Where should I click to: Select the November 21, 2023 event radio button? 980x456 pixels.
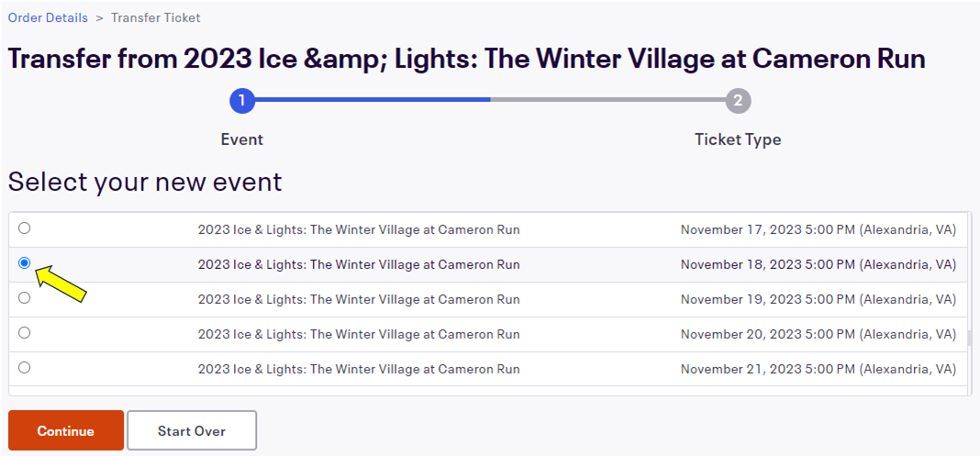pos(25,368)
